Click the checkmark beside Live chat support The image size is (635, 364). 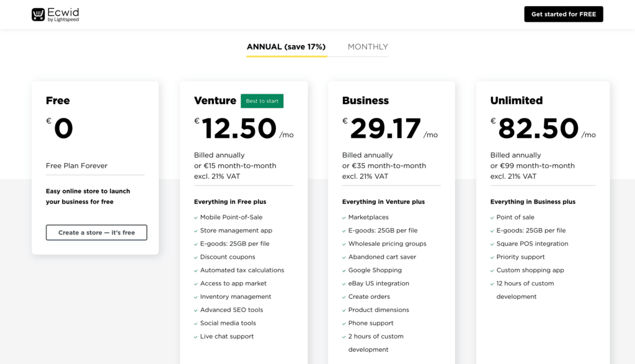[x=195, y=337]
